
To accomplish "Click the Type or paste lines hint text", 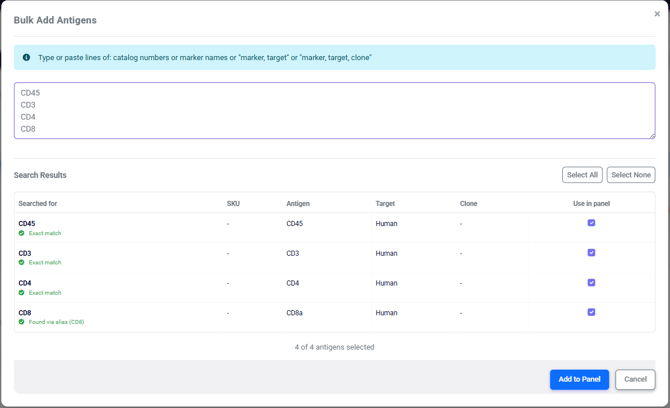I will tap(205, 57).
